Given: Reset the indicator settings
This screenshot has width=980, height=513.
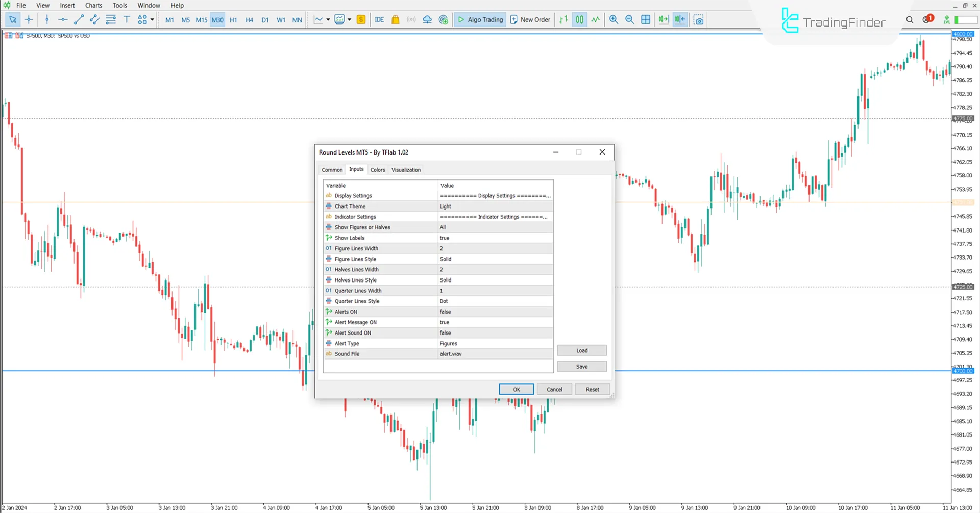Looking at the screenshot, I should pyautogui.click(x=592, y=389).
